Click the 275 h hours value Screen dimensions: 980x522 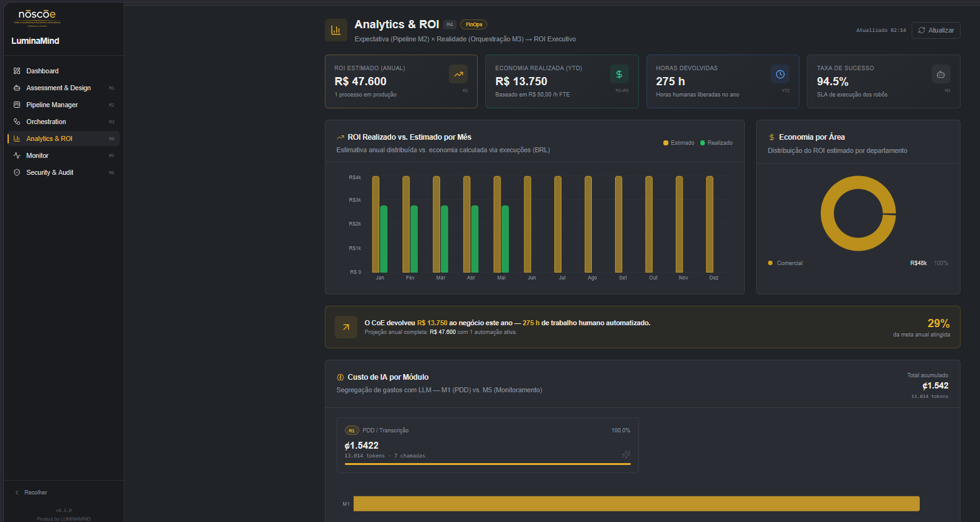point(670,81)
